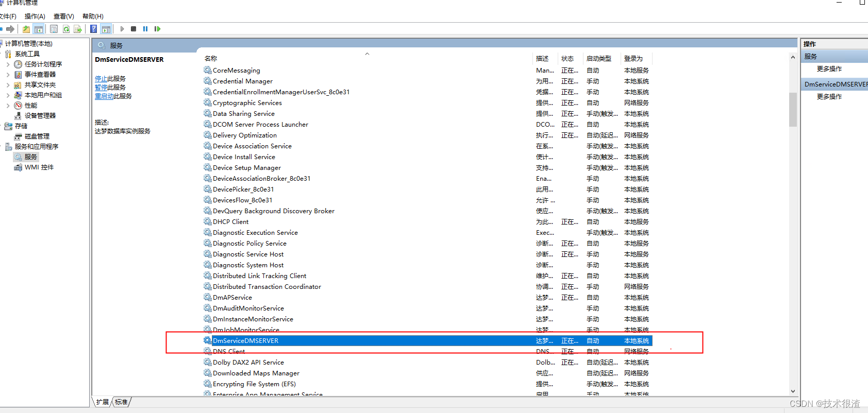868x413 pixels.
Task: Click gear icon of DmServiceDMSERVER row
Action: (208, 340)
